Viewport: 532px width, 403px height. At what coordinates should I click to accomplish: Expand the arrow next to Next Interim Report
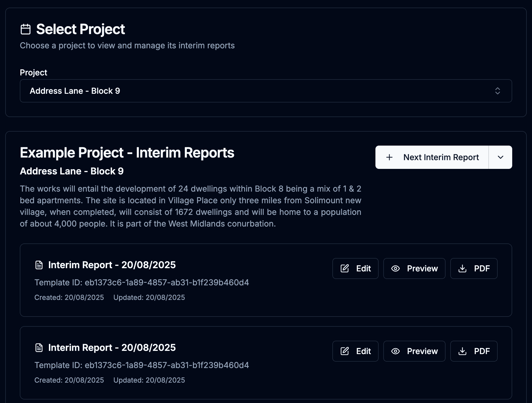501,157
